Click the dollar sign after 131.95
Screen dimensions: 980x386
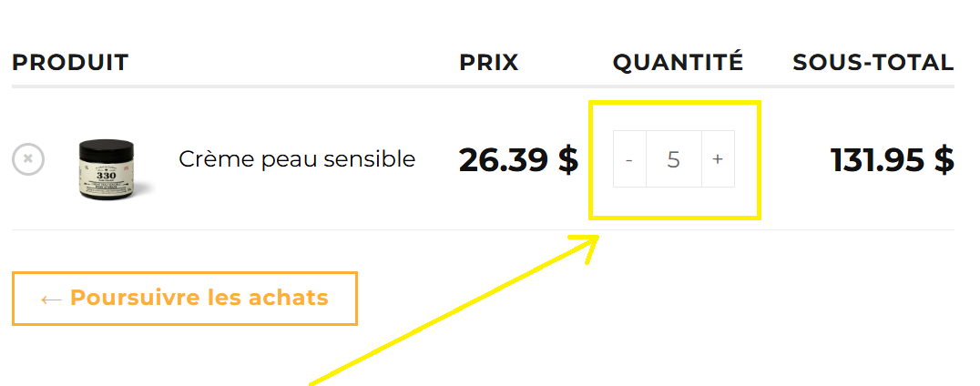click(x=944, y=160)
